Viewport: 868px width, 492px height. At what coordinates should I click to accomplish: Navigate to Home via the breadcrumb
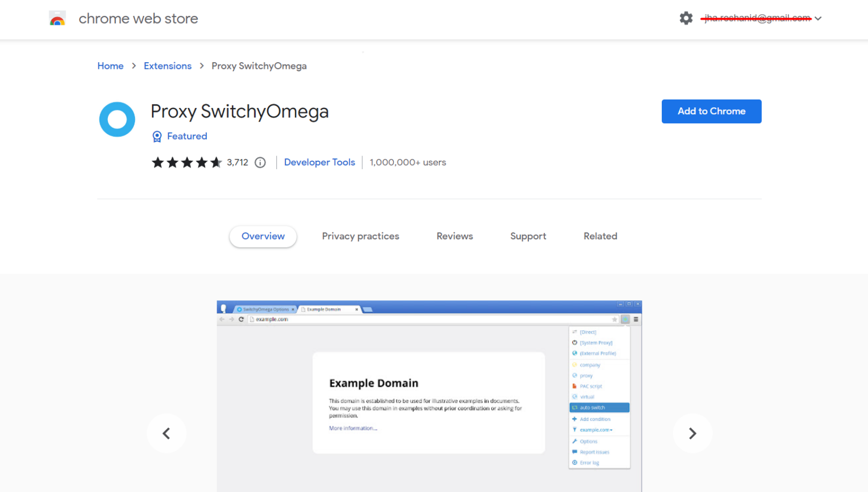pyautogui.click(x=110, y=66)
